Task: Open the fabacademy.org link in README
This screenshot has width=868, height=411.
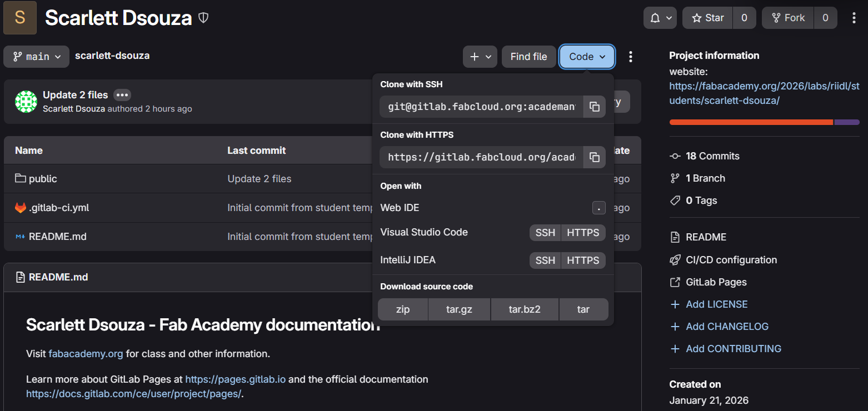Action: 86,354
